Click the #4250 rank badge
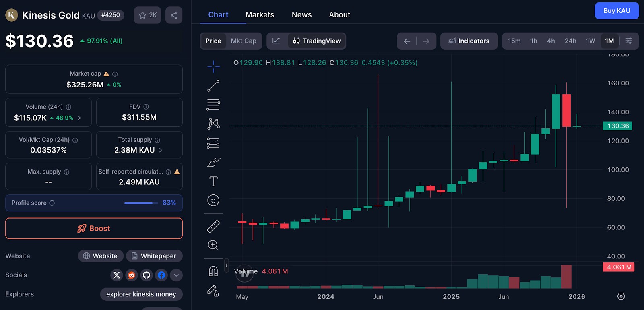Image resolution: width=644 pixels, height=310 pixels. point(111,15)
